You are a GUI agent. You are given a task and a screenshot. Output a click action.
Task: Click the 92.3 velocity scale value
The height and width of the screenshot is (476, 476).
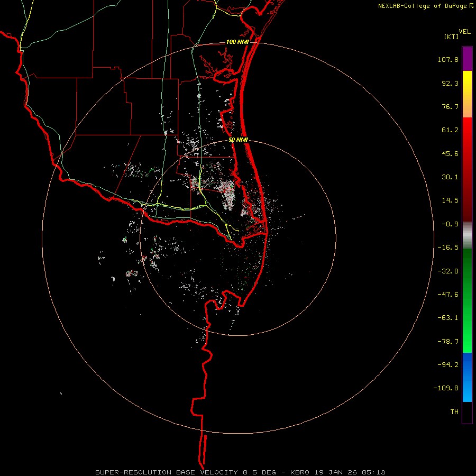tap(450, 83)
